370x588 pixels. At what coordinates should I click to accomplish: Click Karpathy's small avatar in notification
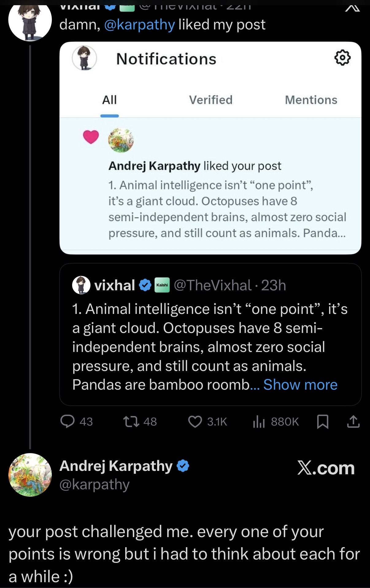(121, 140)
